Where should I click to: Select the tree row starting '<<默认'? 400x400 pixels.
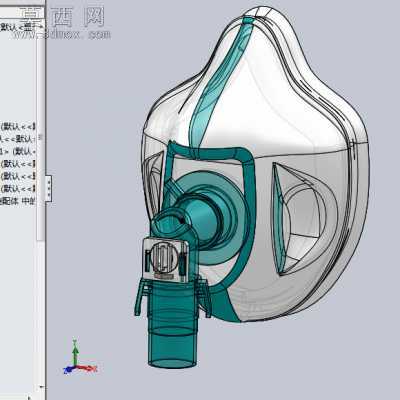[x=18, y=139]
